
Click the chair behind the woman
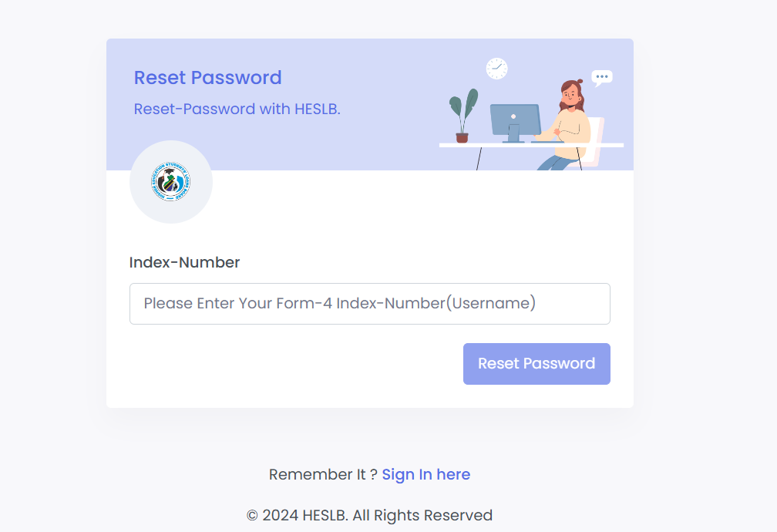[x=594, y=141]
